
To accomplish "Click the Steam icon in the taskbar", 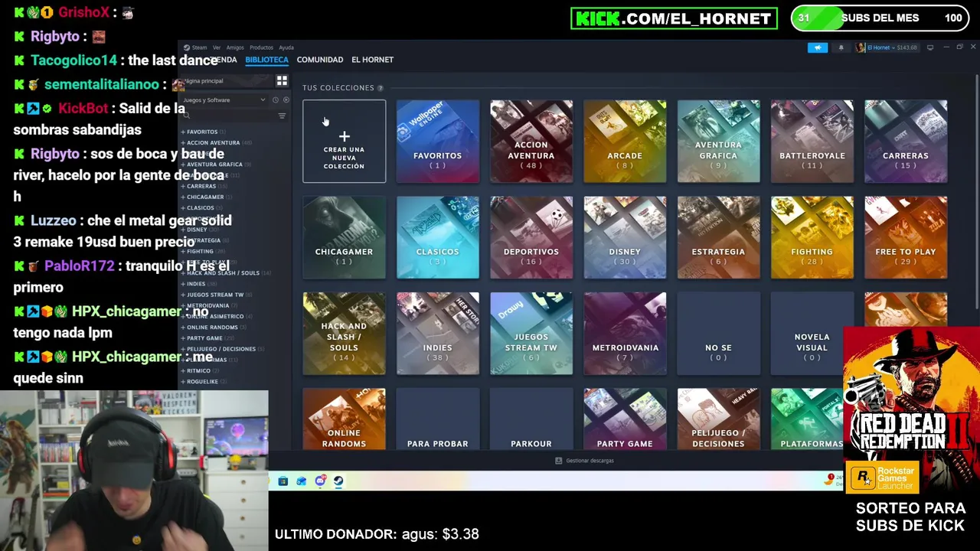I will 338,481.
